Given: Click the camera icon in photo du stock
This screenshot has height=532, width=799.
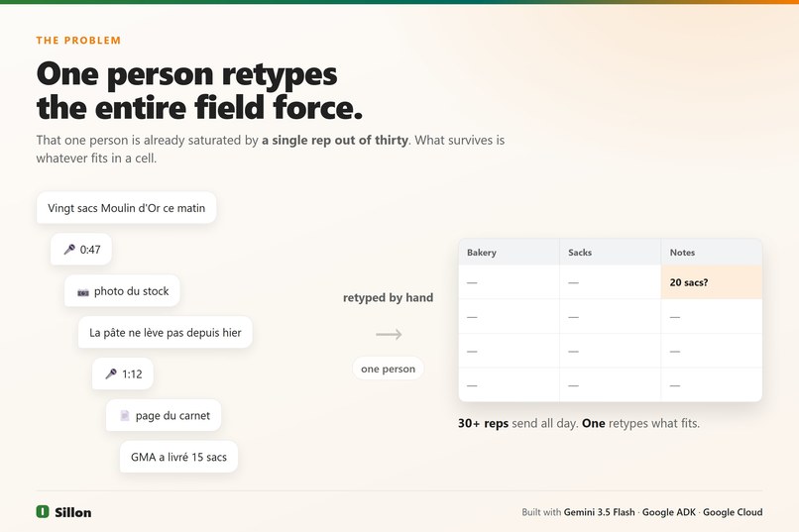Looking at the screenshot, I should pos(83,292).
